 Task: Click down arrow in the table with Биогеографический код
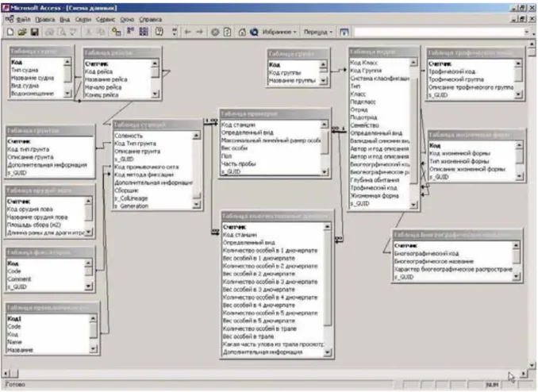516,276
